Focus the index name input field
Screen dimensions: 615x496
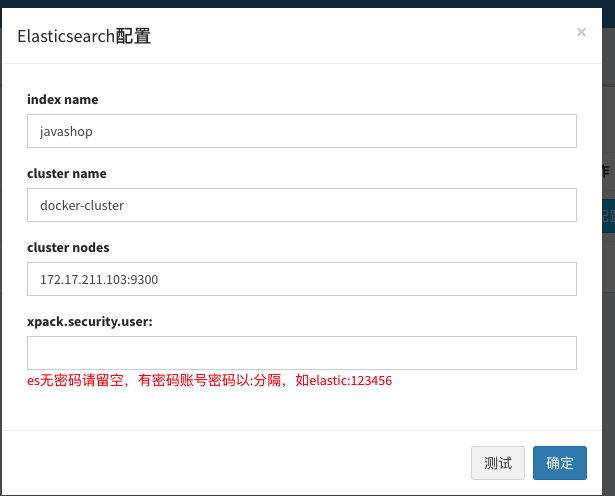click(x=302, y=131)
